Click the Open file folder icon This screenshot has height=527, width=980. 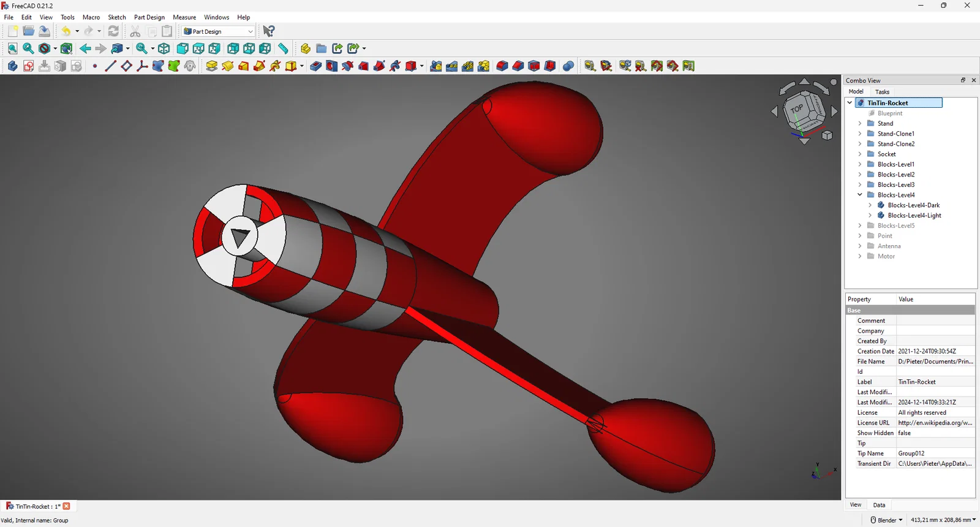[x=28, y=31]
